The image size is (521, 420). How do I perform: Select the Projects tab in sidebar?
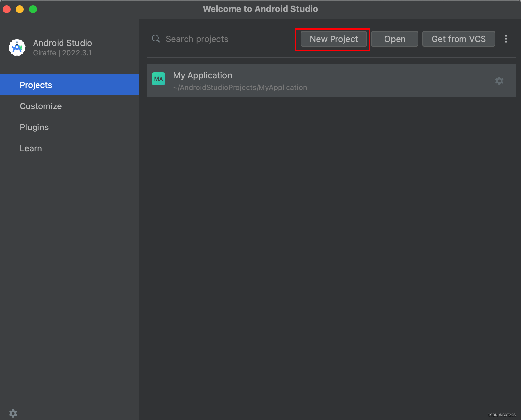pyautogui.click(x=69, y=85)
